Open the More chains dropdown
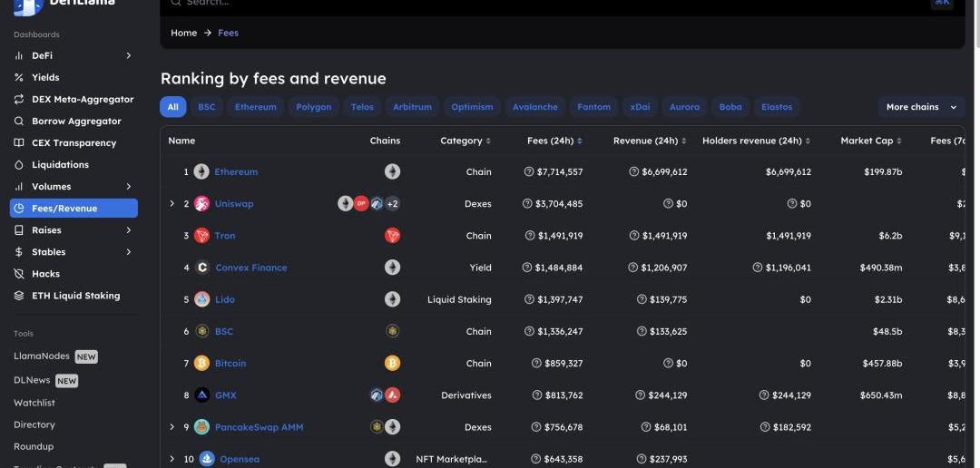 [x=920, y=107]
